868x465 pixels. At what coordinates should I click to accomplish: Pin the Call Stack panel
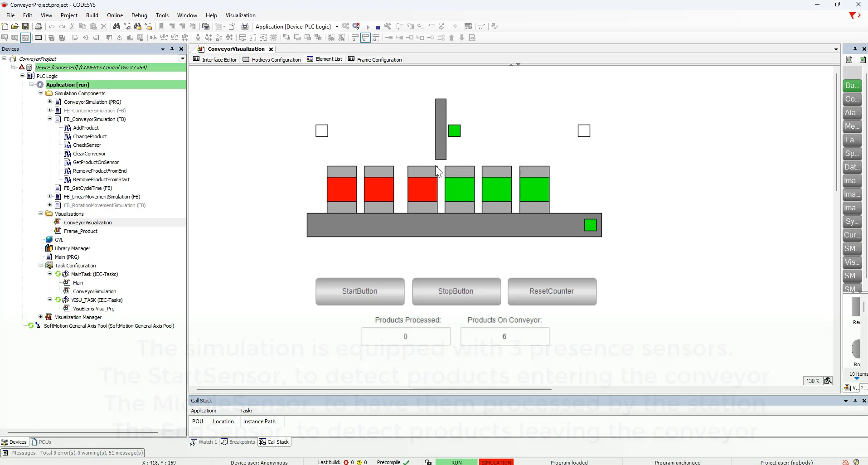(x=855, y=401)
